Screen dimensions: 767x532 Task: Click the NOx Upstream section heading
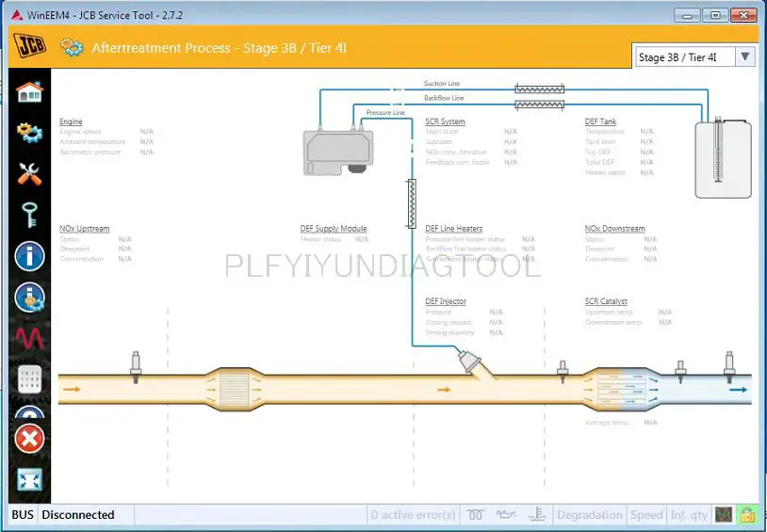click(85, 229)
